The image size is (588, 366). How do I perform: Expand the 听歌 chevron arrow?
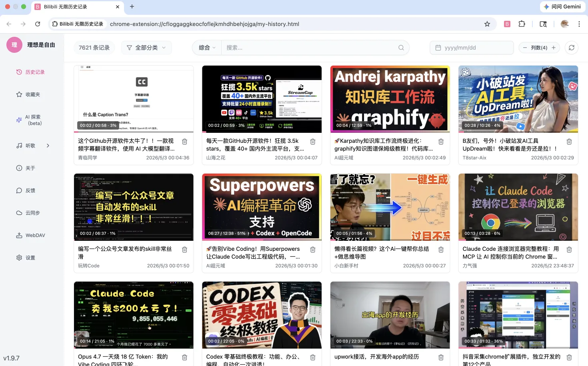[48, 146]
